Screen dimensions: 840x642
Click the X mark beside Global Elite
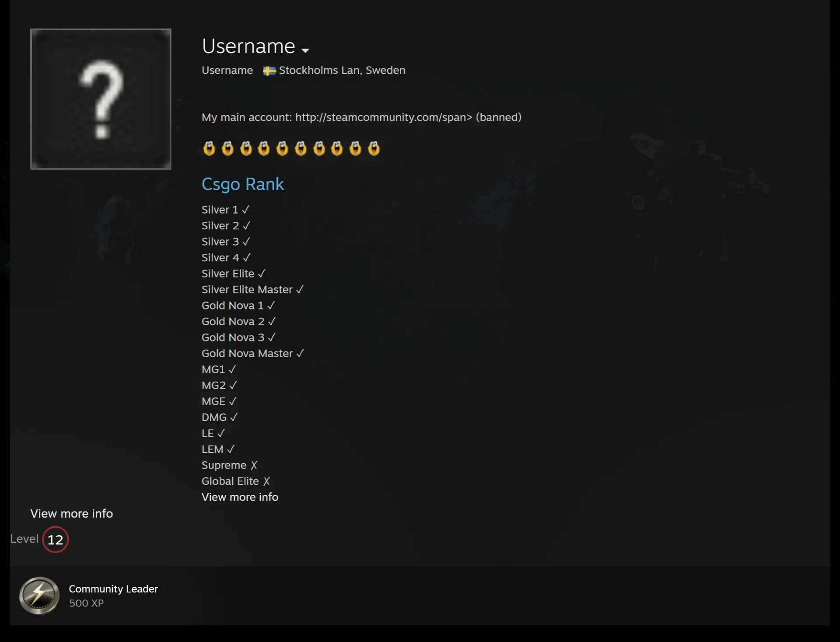266,481
